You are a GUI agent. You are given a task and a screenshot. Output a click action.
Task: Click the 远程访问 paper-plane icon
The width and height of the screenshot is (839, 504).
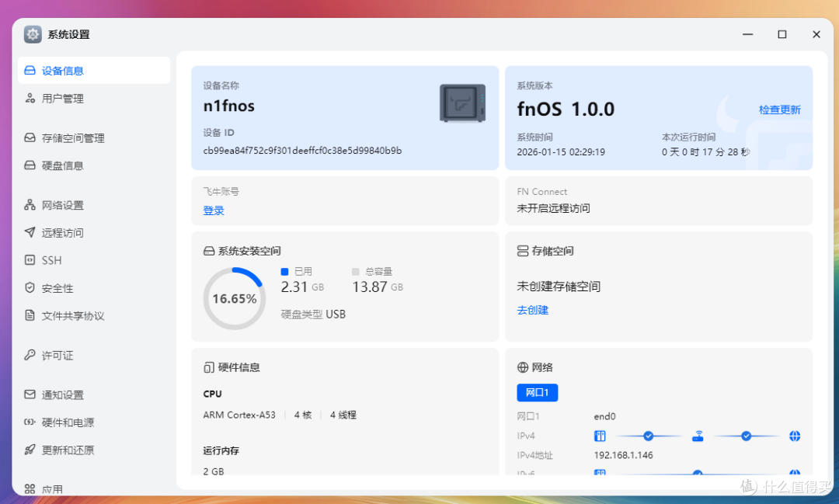click(x=30, y=233)
